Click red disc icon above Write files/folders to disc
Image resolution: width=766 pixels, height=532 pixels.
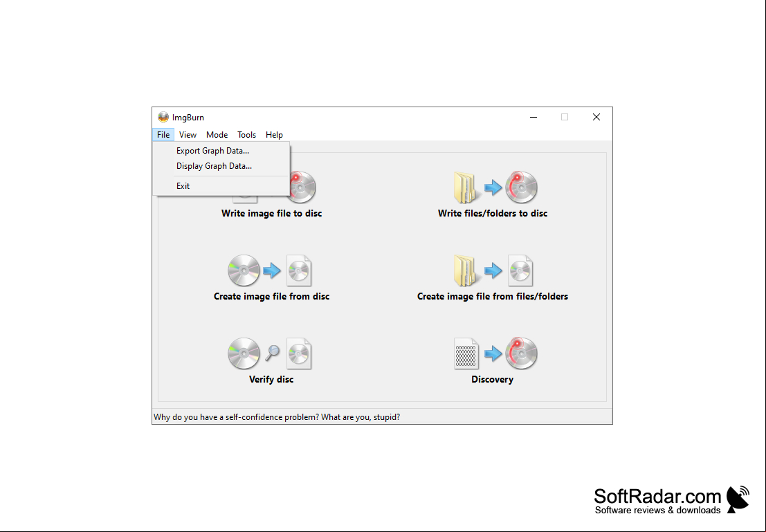point(521,187)
